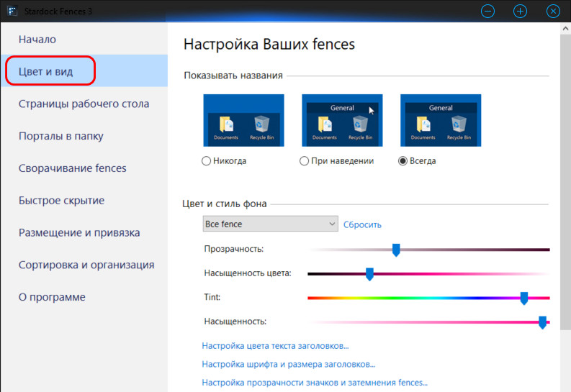Close the Stardock Fences window
Image resolution: width=571 pixels, height=392 pixels.
coord(553,12)
